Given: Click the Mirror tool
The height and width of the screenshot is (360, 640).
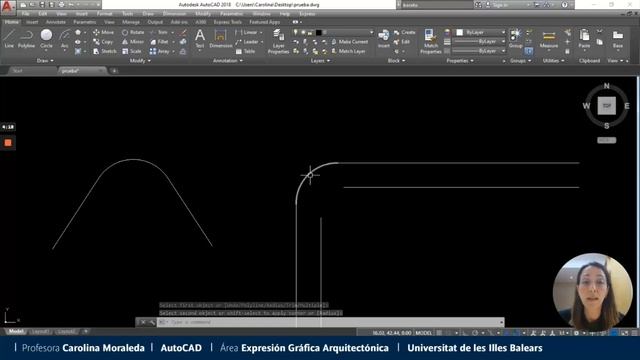Looking at the screenshot, I should point(133,42).
